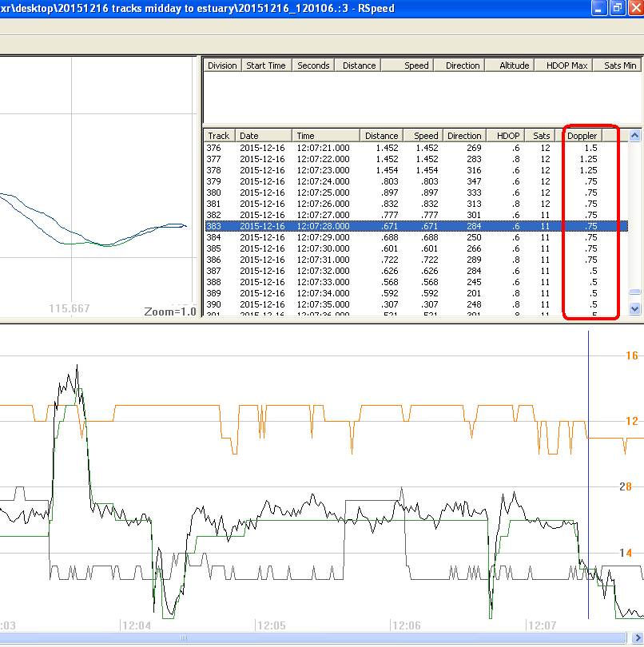Click the HDOP column header
This screenshot has height=647, width=644.
click(508, 136)
